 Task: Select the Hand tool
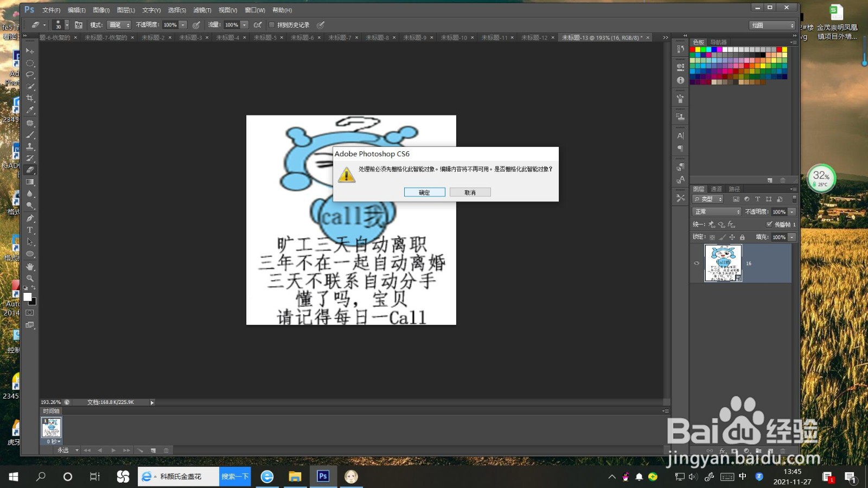point(30,266)
